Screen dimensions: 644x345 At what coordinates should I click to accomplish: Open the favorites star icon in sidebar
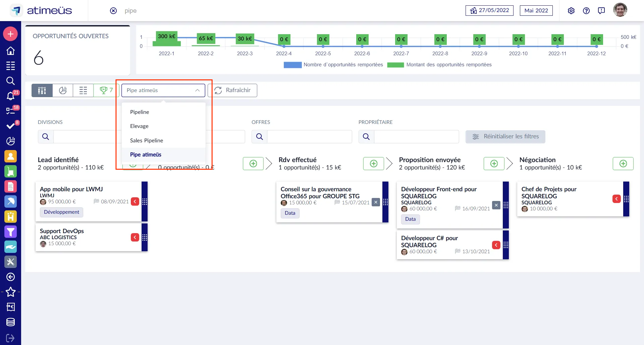(x=10, y=292)
